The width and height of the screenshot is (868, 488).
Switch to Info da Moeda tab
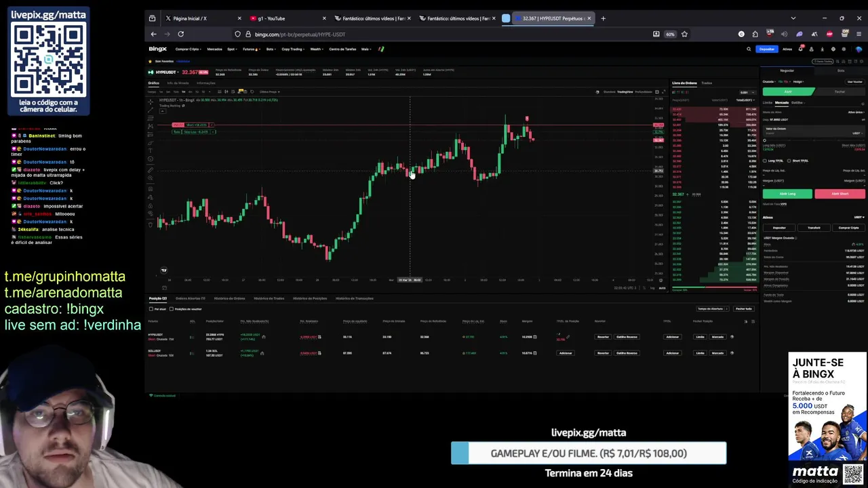tap(178, 83)
